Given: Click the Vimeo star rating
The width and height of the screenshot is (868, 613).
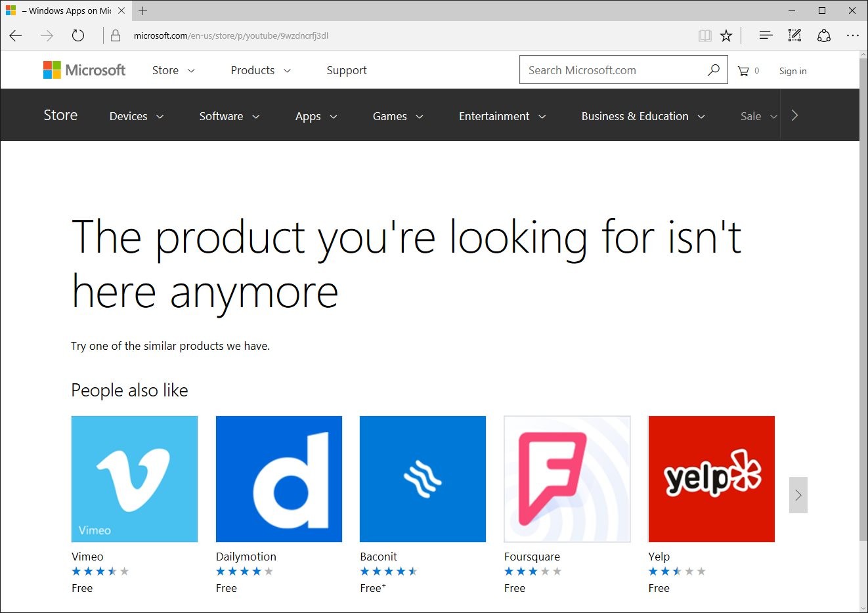Looking at the screenshot, I should pyautogui.click(x=100, y=572).
